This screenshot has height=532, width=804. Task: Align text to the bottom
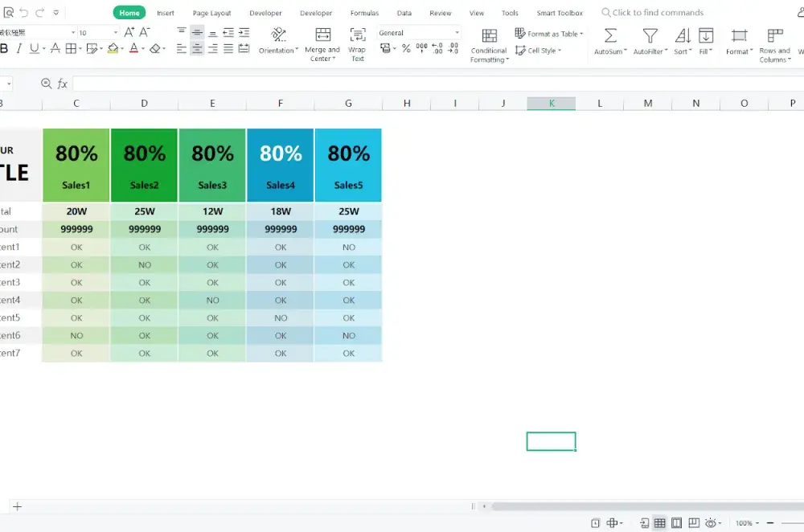213,32
